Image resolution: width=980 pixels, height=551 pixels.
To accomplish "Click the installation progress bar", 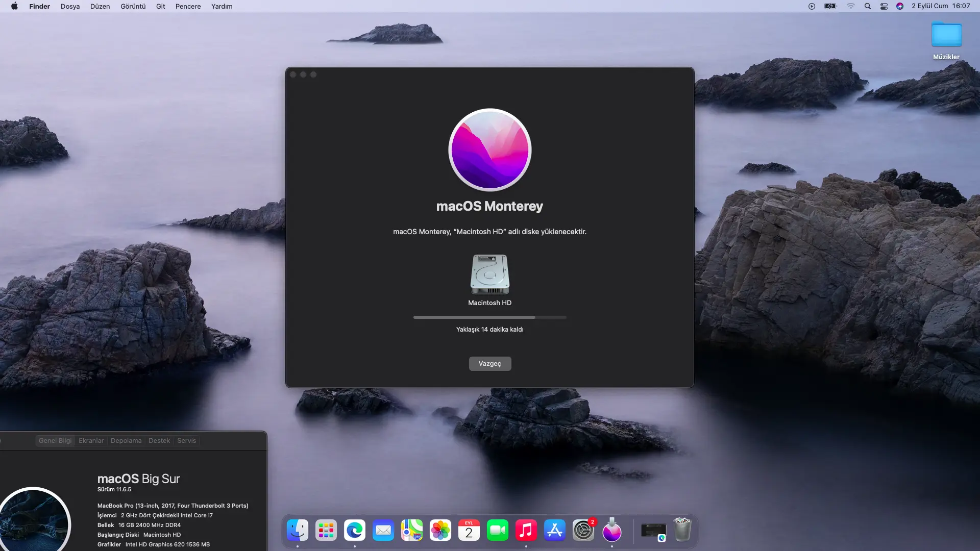I will [490, 317].
